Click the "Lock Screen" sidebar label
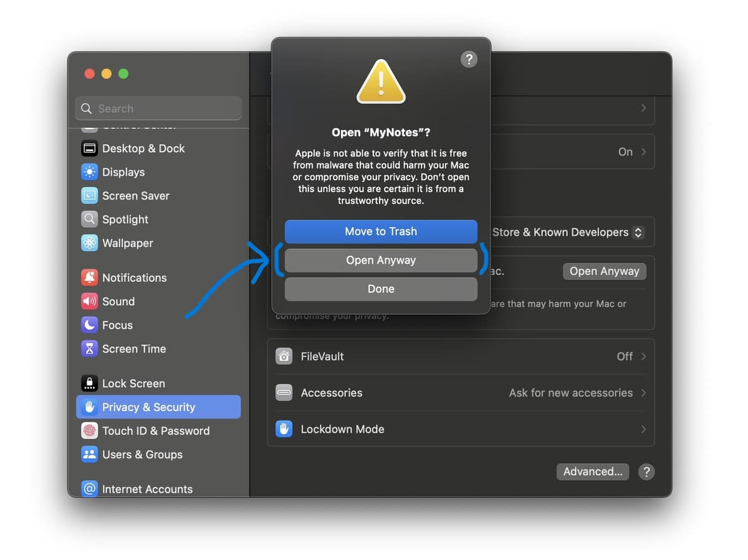The height and width of the screenshot is (560, 748). pos(133,384)
